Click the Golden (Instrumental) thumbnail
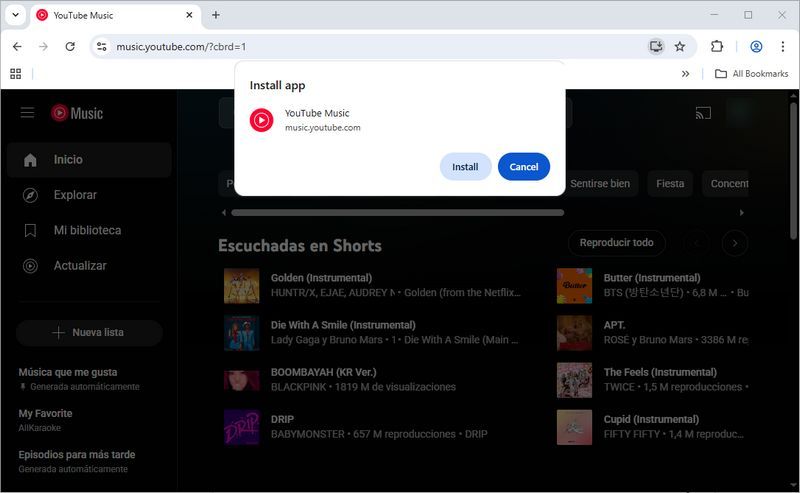This screenshot has width=800, height=493. click(x=241, y=286)
